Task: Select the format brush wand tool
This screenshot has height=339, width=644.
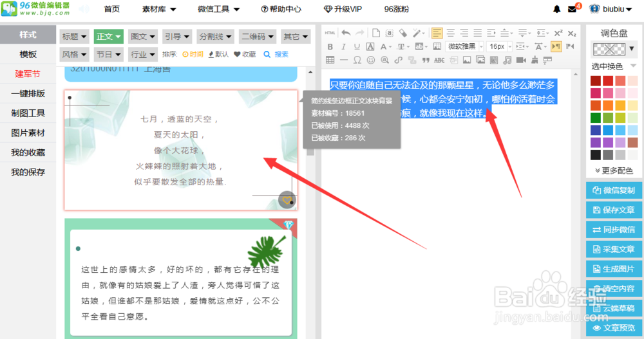Action: pos(417,33)
